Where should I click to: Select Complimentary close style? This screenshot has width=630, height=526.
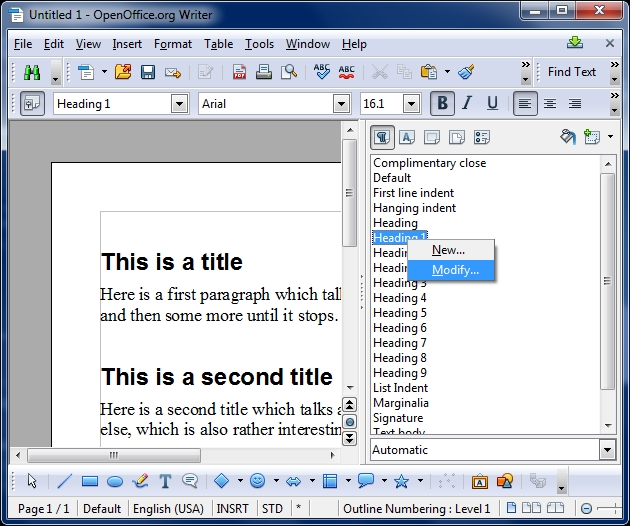tap(430, 163)
